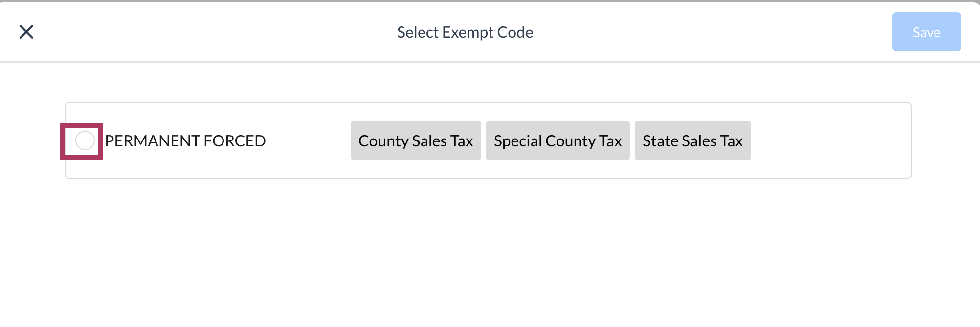Select the PERMANENT FORCED radio button
This screenshot has height=327, width=980.
(x=85, y=140)
